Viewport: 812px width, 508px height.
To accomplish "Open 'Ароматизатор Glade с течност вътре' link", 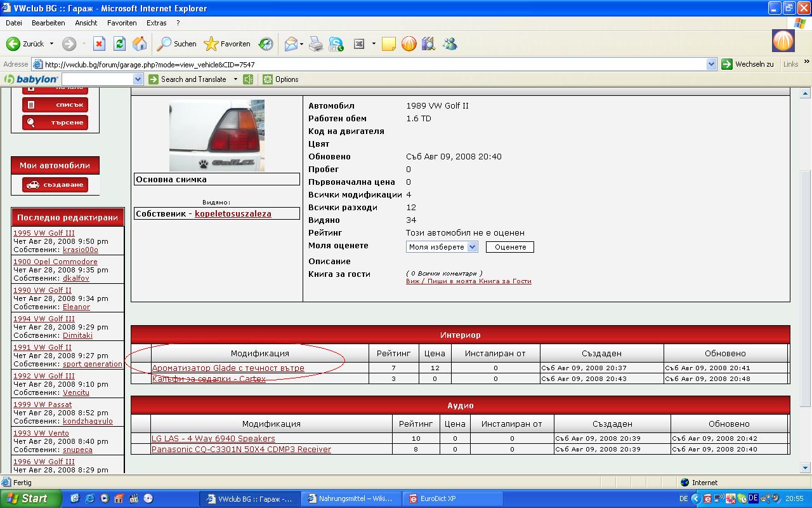I will coord(228,368).
